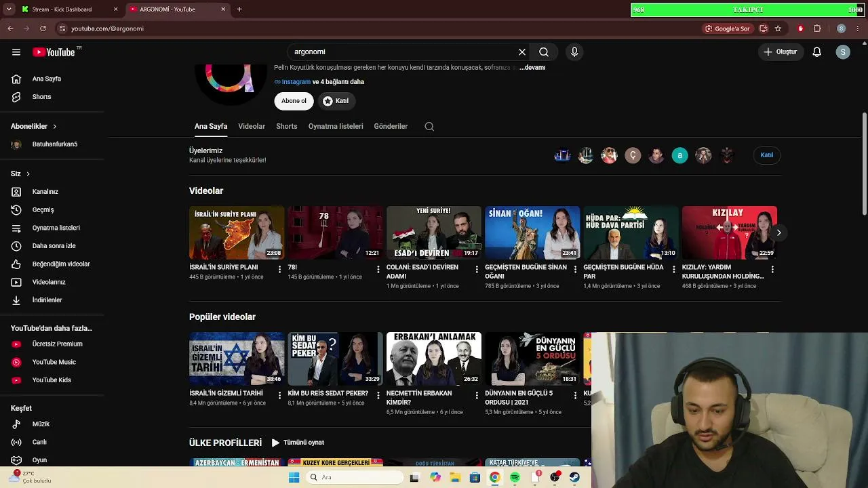Open Chrome's three-dot menu
This screenshot has height=488, width=868.
(x=858, y=28)
